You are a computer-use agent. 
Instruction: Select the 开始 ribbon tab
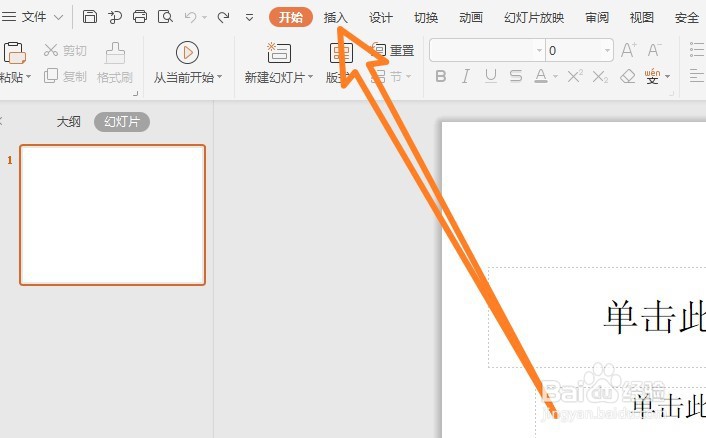290,17
